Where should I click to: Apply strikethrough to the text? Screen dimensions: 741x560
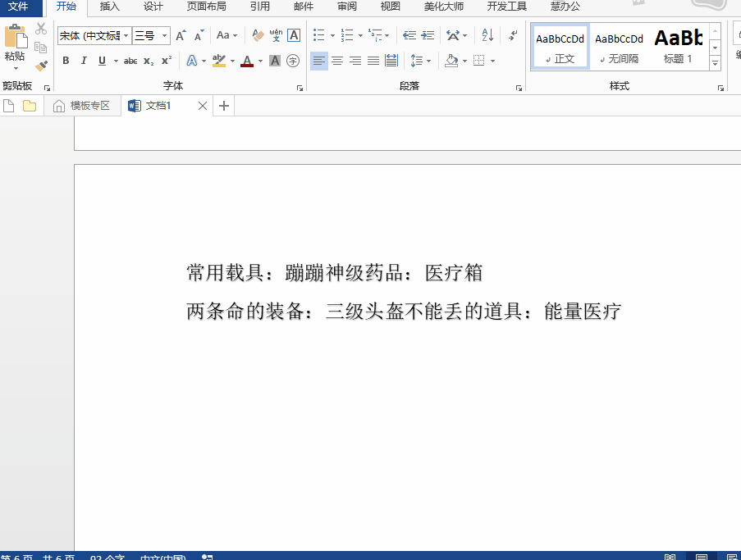click(131, 60)
